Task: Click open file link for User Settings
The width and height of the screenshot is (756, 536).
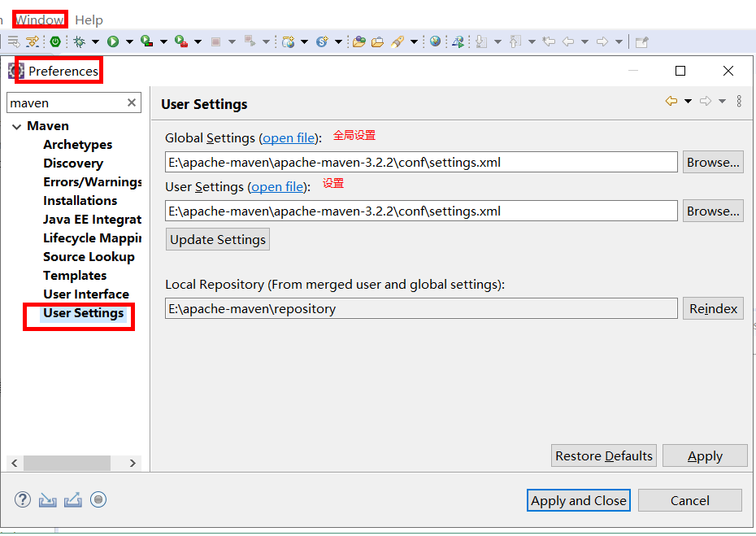Action: (277, 187)
